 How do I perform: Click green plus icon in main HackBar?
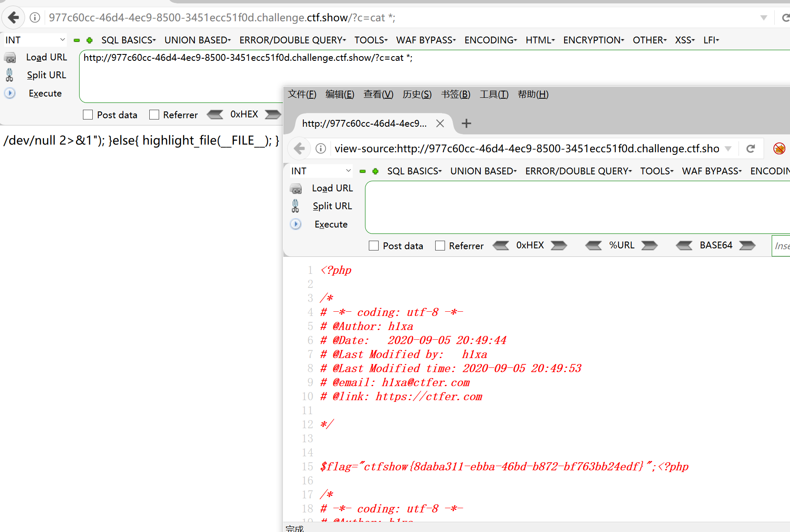(89, 40)
